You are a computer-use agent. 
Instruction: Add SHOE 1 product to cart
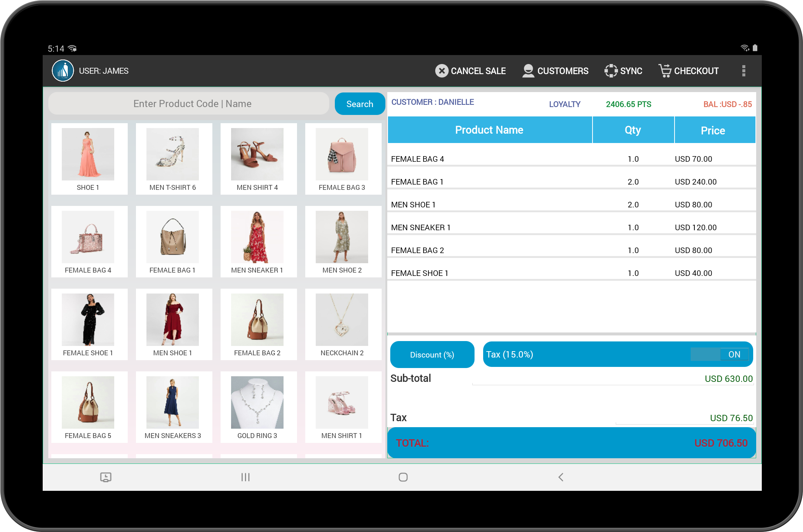point(90,159)
